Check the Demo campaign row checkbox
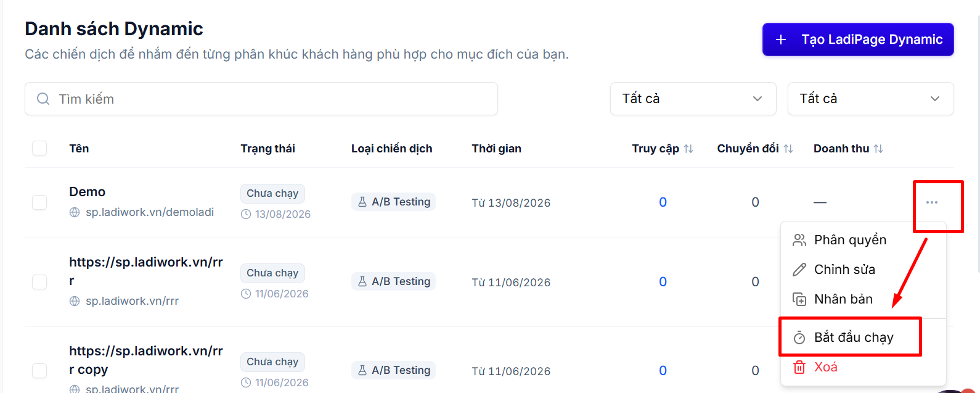 tap(39, 202)
